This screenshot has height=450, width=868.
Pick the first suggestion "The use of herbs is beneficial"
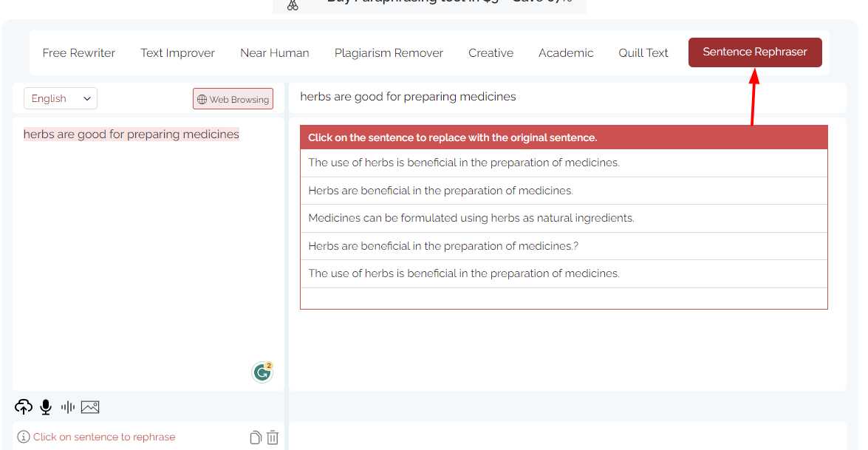point(564,163)
